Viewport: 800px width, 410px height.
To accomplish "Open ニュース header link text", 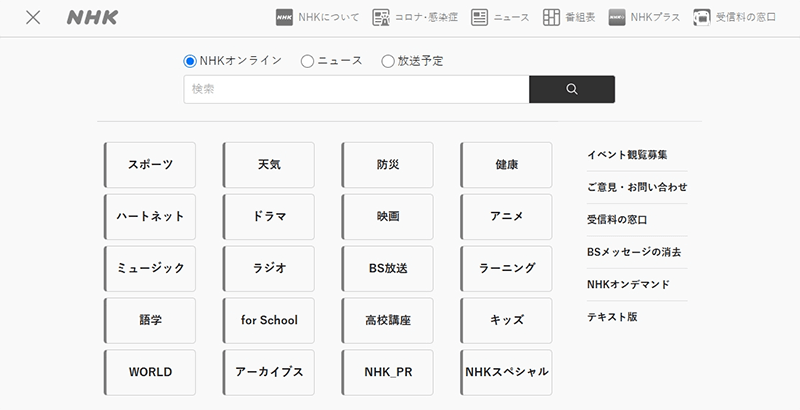I will (511, 17).
